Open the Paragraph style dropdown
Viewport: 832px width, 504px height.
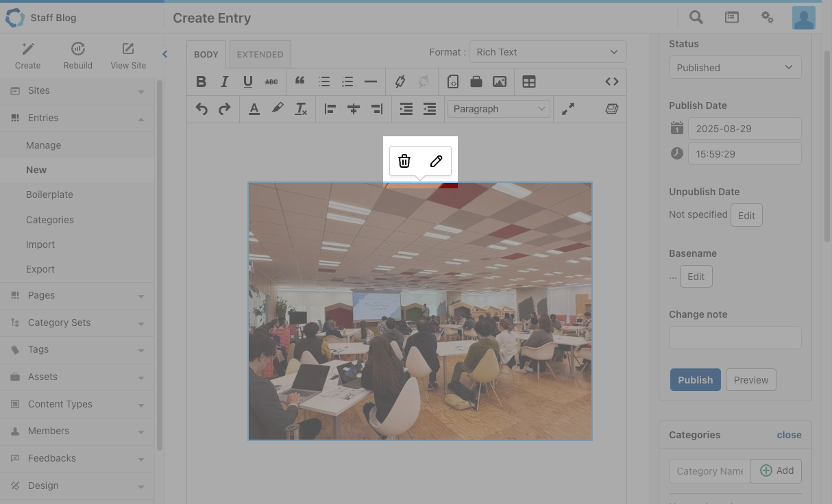pos(498,109)
